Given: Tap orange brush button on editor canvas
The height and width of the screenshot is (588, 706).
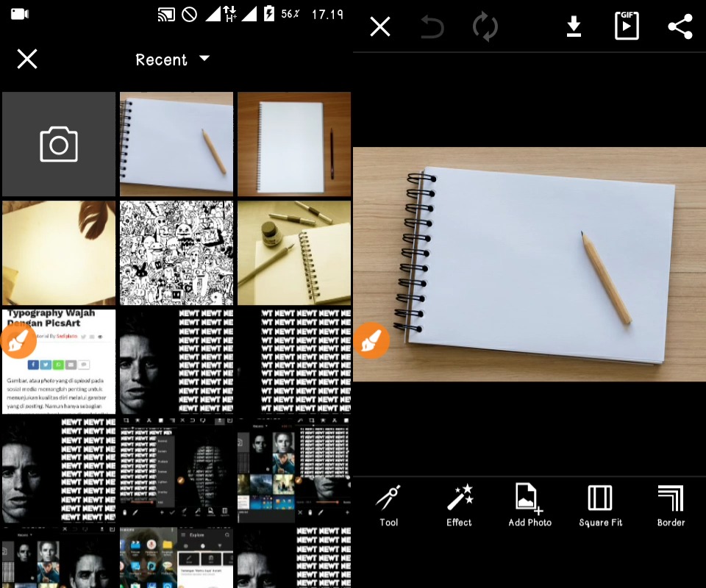Looking at the screenshot, I should 372,341.
